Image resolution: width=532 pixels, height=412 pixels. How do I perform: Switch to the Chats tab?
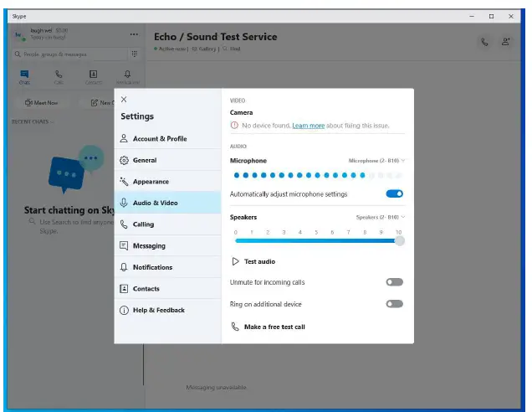(24, 77)
